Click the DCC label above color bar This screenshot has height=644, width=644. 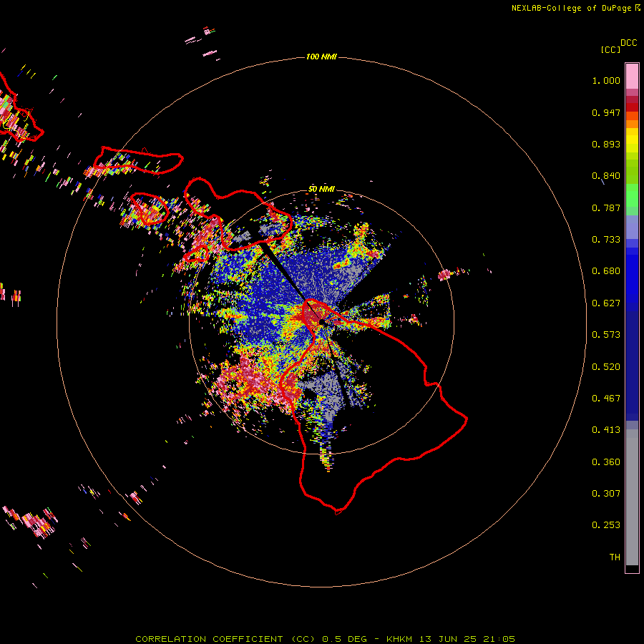pyautogui.click(x=628, y=43)
